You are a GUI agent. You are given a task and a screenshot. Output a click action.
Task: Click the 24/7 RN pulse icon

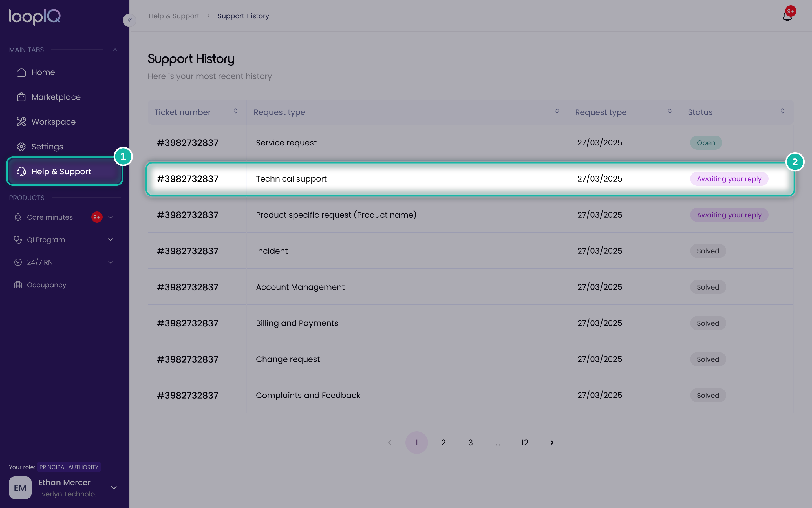click(x=18, y=262)
